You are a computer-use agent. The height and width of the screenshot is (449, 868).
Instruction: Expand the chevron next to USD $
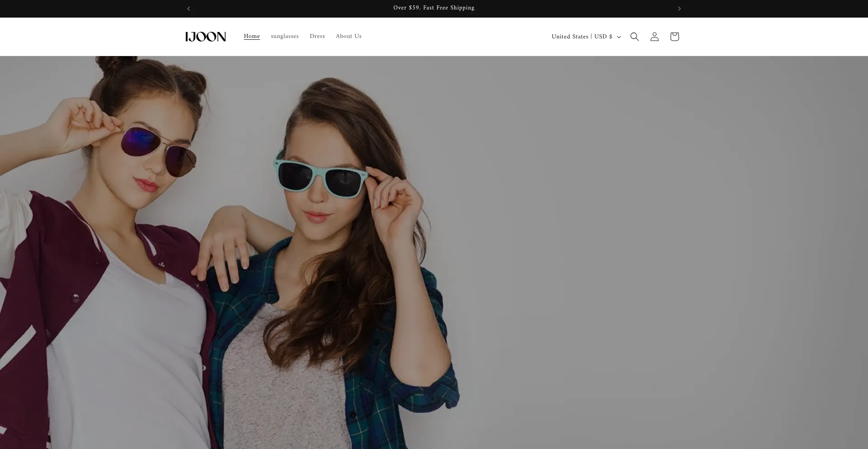point(618,37)
